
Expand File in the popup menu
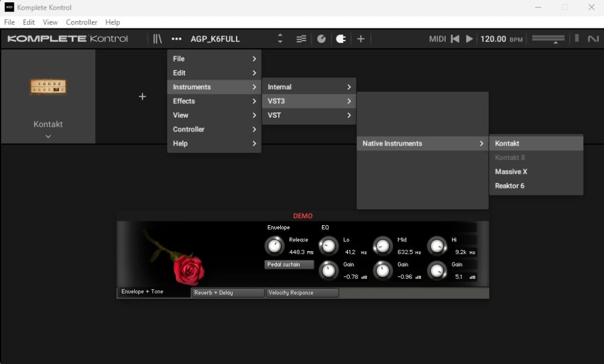pos(214,59)
